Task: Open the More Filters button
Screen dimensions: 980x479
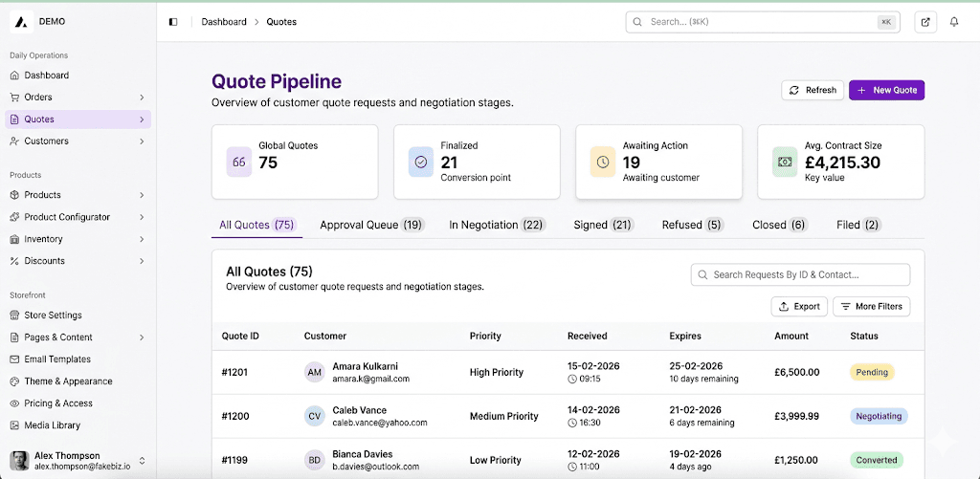Action: (x=871, y=307)
